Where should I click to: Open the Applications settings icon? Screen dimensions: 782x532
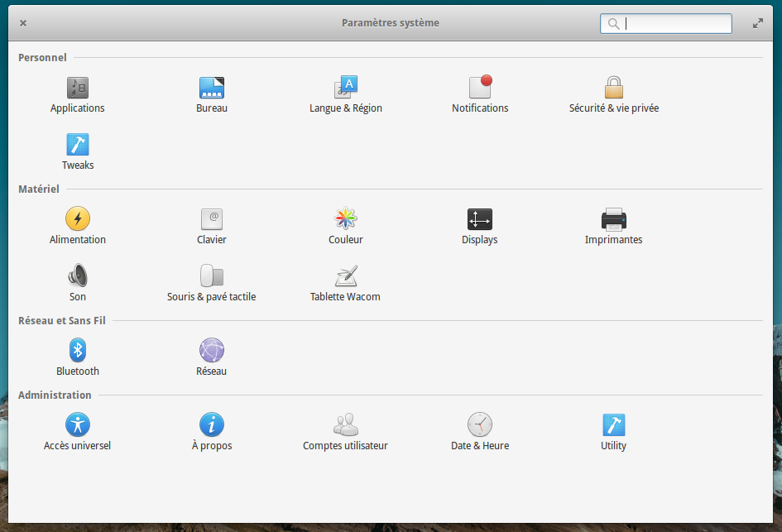(78, 88)
